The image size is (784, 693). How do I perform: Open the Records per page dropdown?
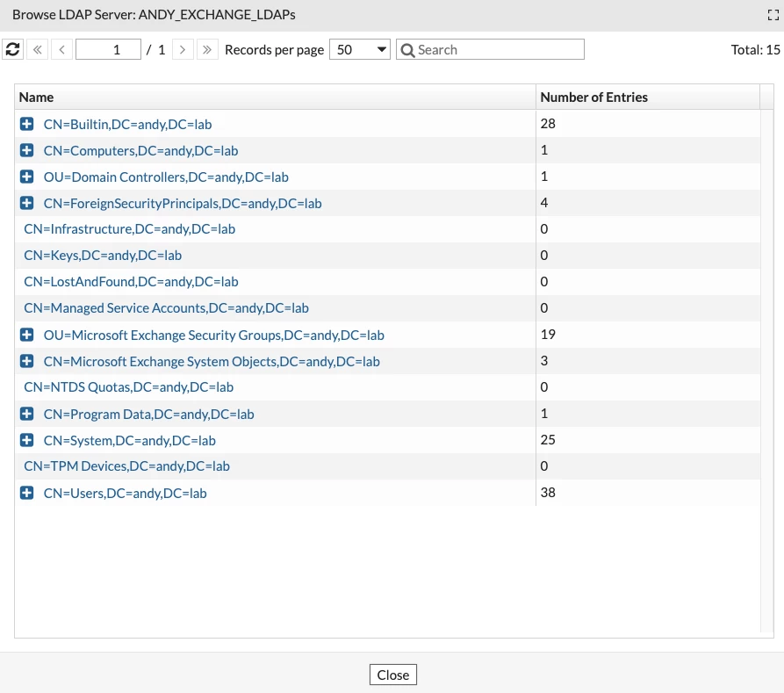pyautogui.click(x=359, y=49)
